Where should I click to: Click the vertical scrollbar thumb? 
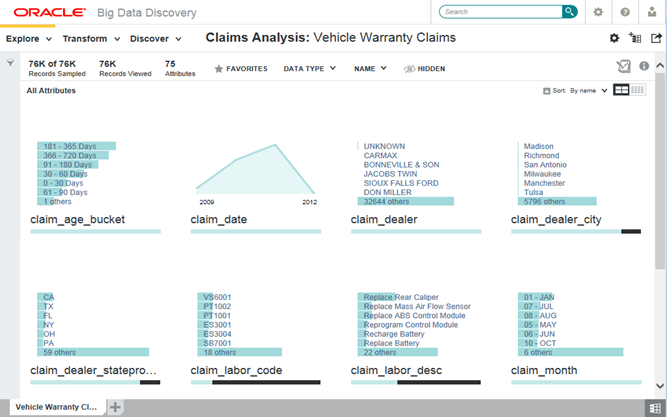coord(660,170)
